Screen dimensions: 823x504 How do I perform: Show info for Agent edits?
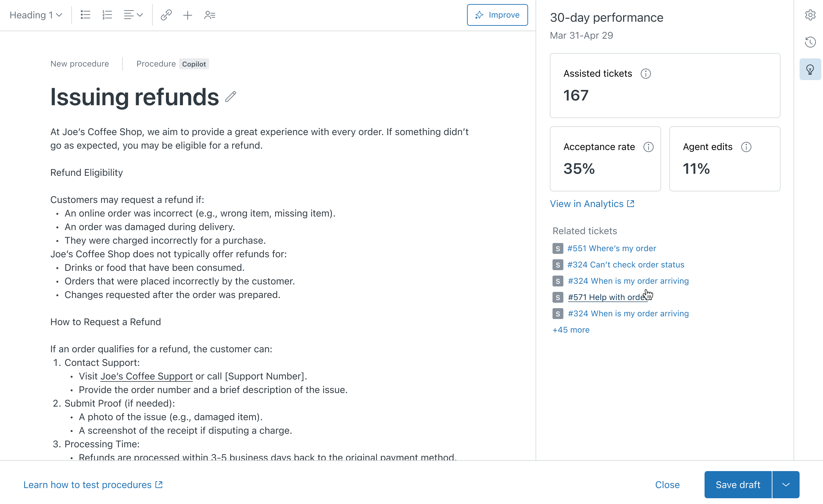click(746, 147)
